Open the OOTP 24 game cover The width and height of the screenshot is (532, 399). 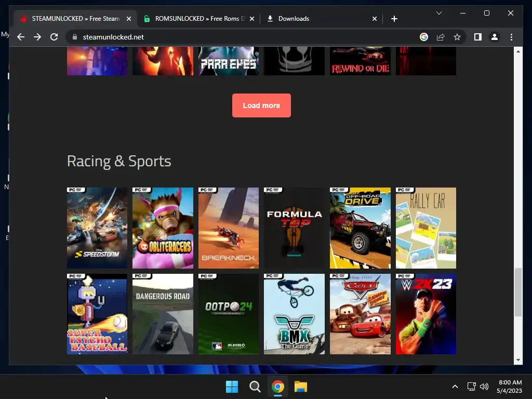click(x=229, y=314)
